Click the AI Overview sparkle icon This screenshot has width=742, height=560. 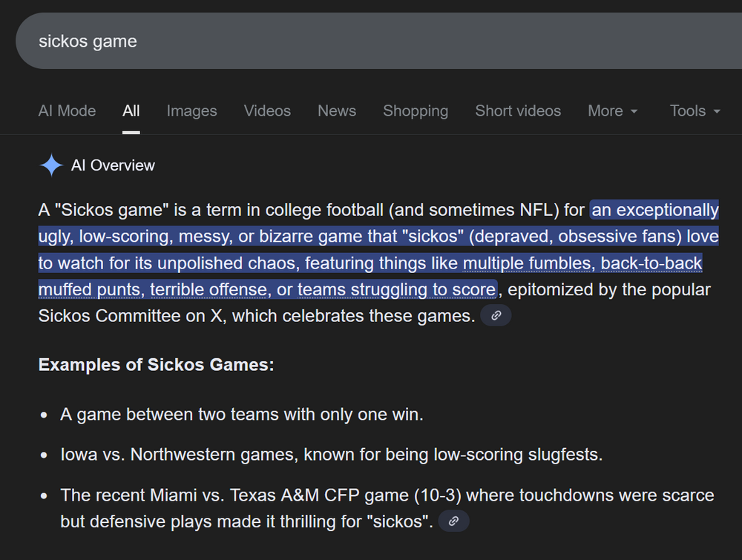tap(51, 165)
